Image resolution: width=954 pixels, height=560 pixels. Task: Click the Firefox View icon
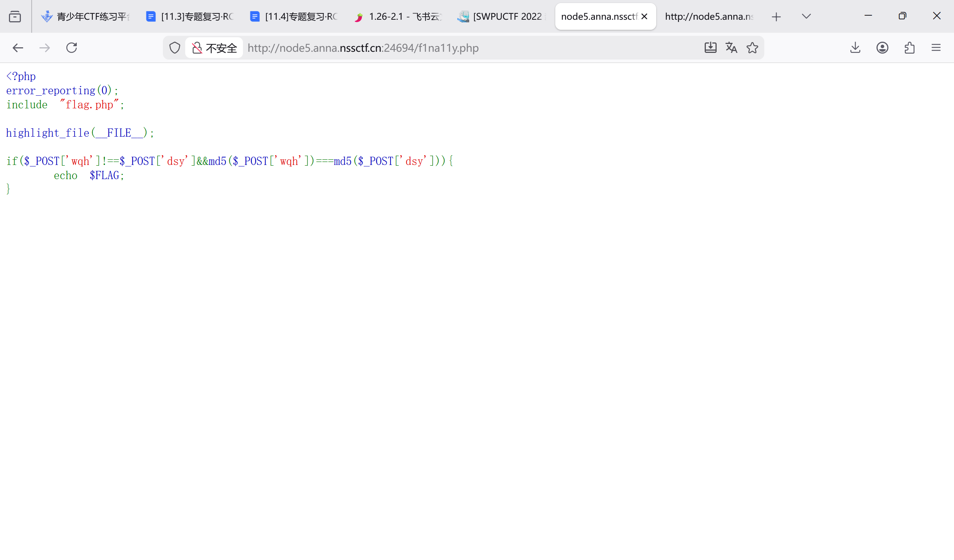click(15, 17)
